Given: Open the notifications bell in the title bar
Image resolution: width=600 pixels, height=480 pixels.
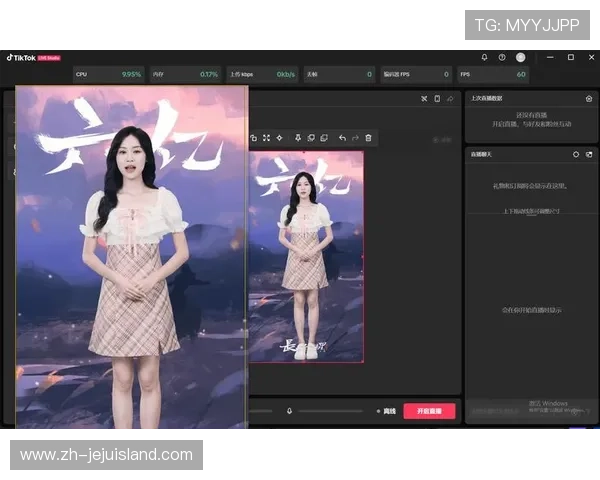Looking at the screenshot, I should pyautogui.click(x=485, y=58).
